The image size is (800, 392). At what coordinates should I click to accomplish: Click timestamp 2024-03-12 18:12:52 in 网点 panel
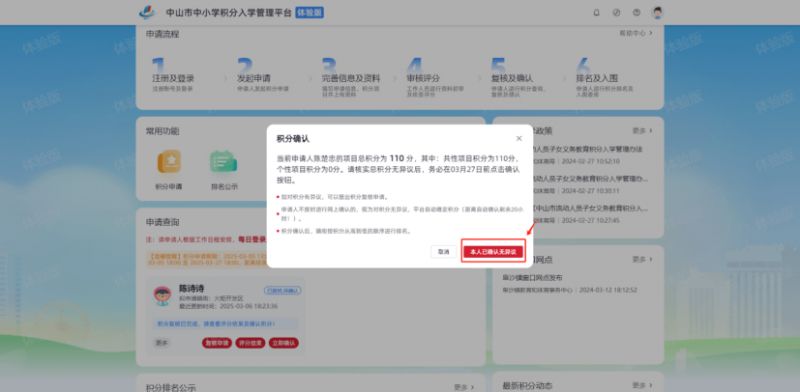(609, 290)
